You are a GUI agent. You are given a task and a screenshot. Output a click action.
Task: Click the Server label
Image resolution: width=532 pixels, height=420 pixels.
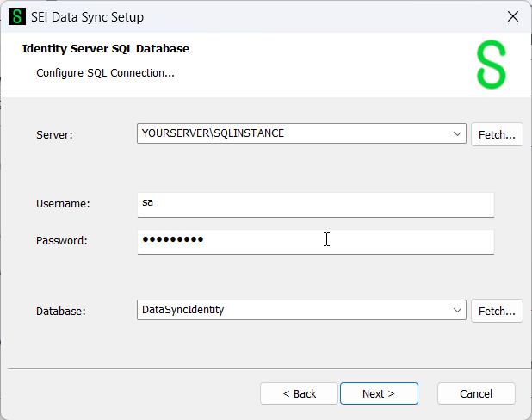55,135
